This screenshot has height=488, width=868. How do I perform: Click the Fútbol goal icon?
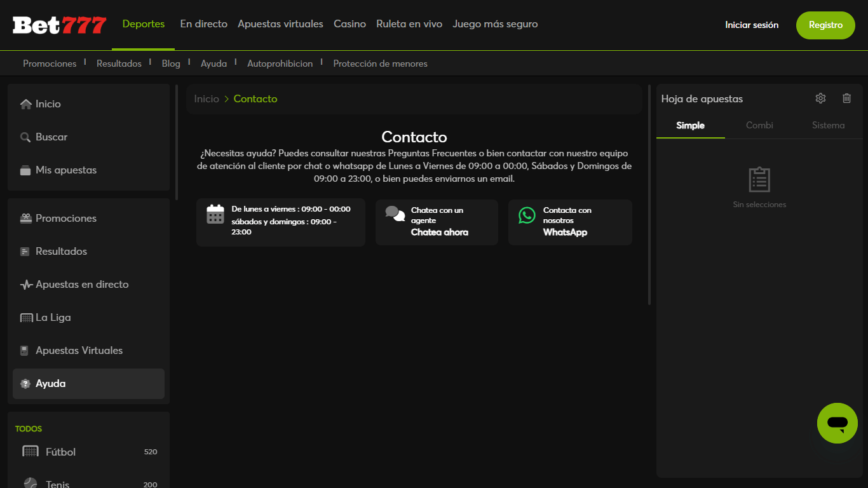coord(31,452)
